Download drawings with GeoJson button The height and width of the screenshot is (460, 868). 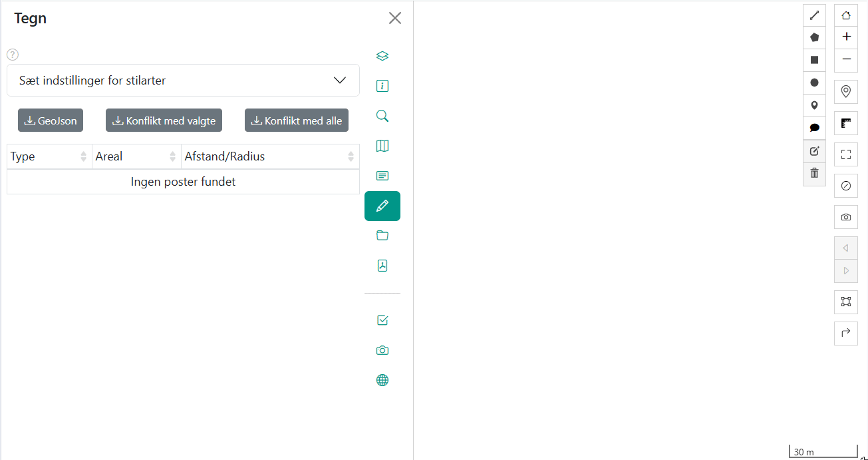pos(51,120)
